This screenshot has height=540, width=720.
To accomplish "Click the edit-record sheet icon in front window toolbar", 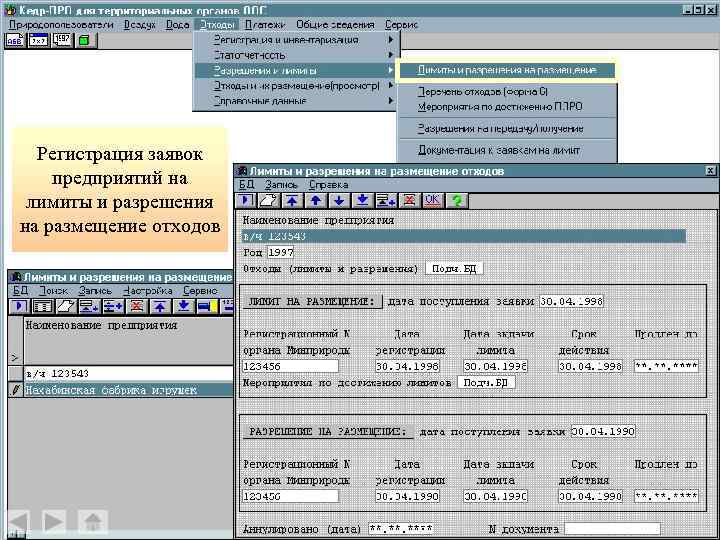I will click(269, 201).
